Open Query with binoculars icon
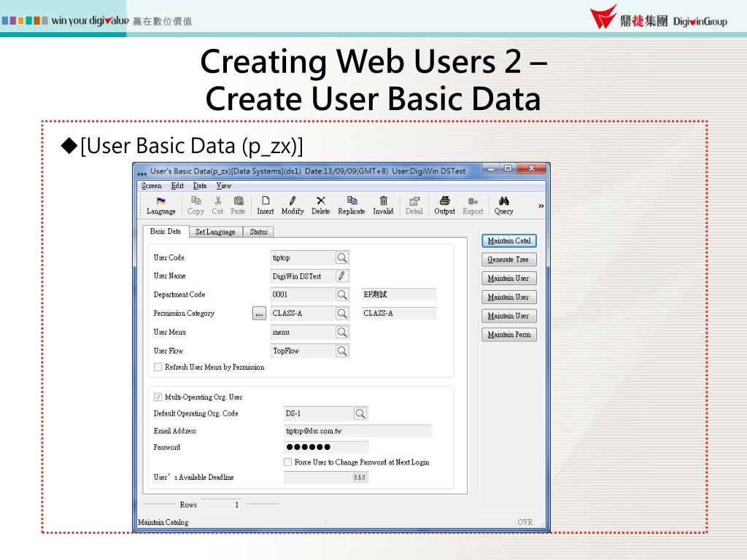This screenshot has height=560, width=747. pos(503,206)
